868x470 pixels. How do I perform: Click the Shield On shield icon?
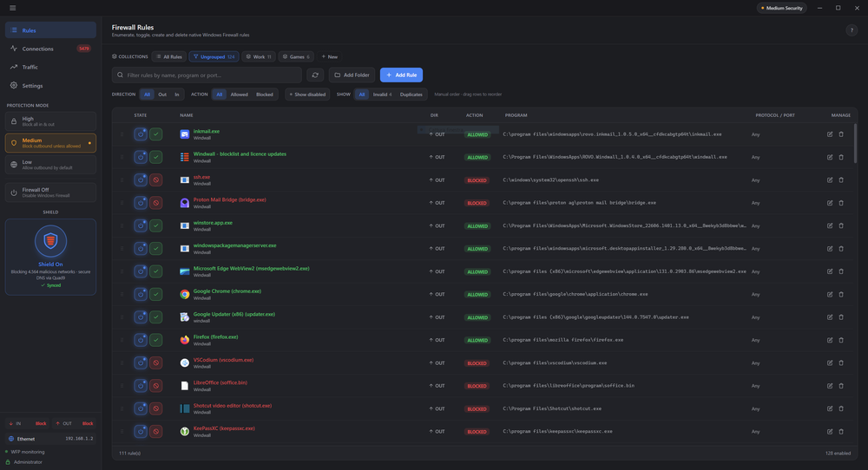pyautogui.click(x=50, y=241)
